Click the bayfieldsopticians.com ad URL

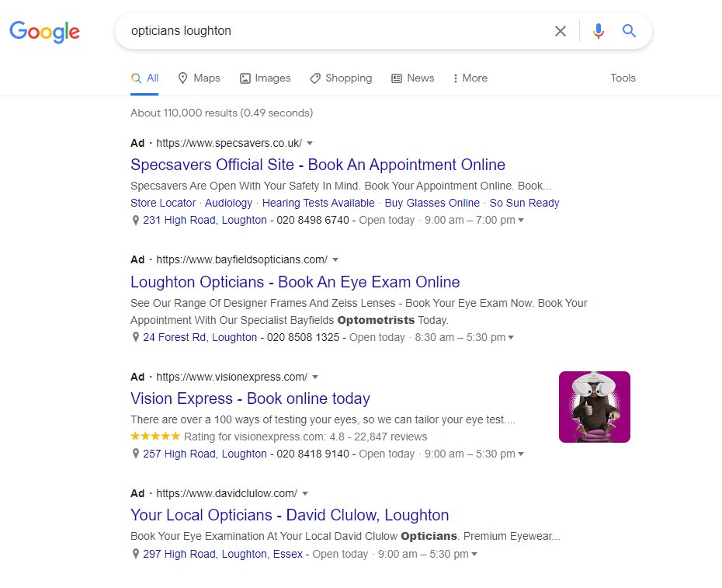pyautogui.click(x=242, y=260)
